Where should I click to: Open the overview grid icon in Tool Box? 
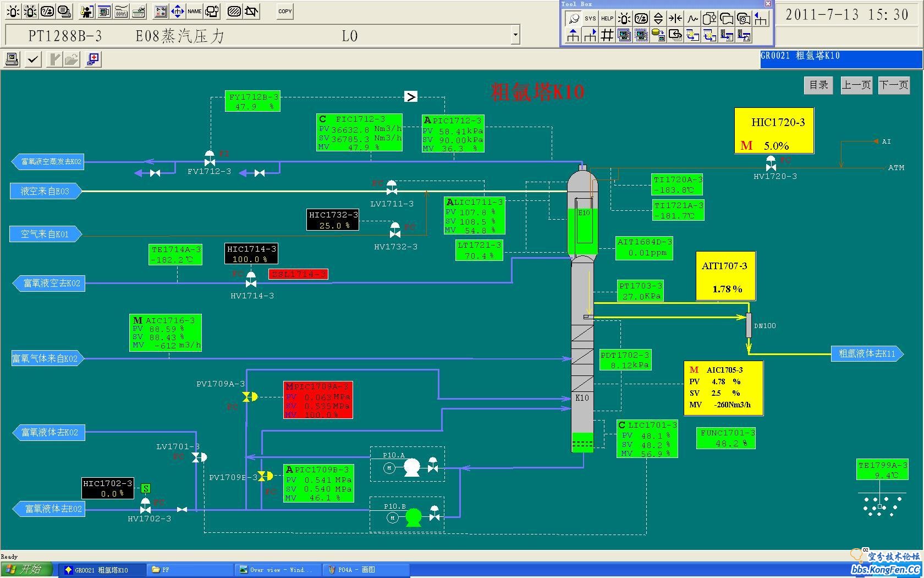607,35
